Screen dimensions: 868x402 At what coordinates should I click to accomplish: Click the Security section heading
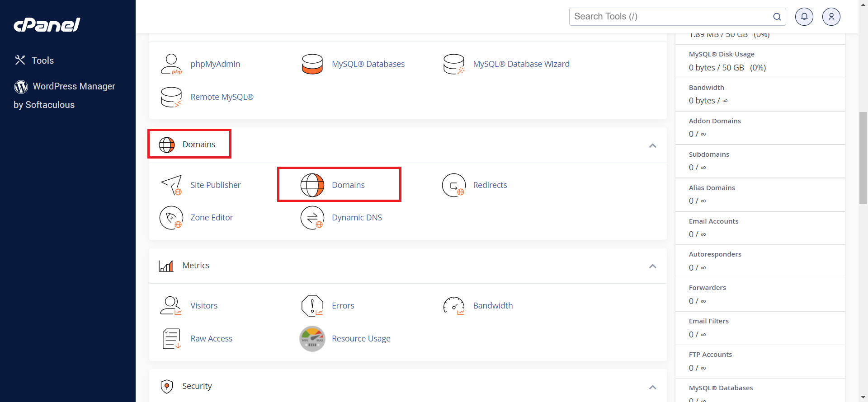197,386
